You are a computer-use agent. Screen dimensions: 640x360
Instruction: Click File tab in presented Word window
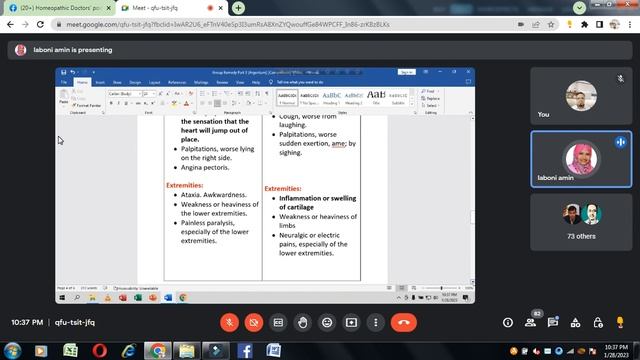coord(64,82)
